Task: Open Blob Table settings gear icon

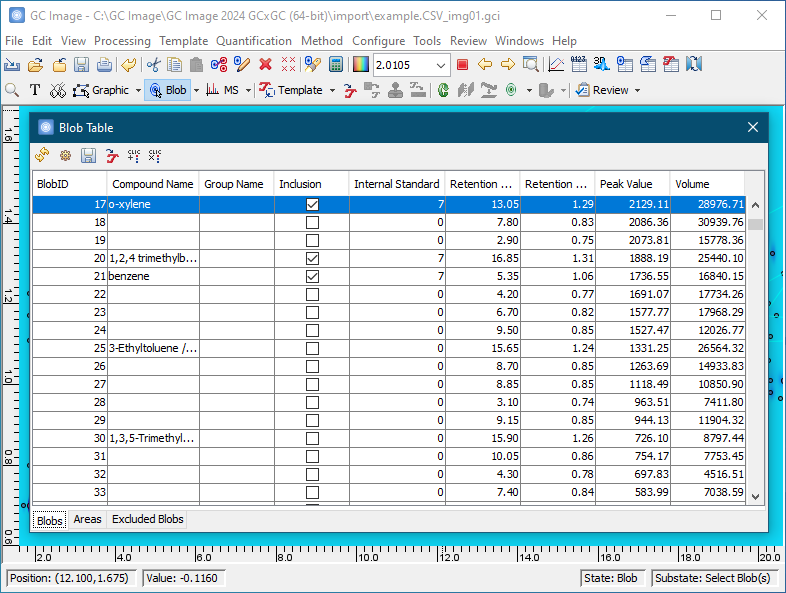Action: pos(65,155)
